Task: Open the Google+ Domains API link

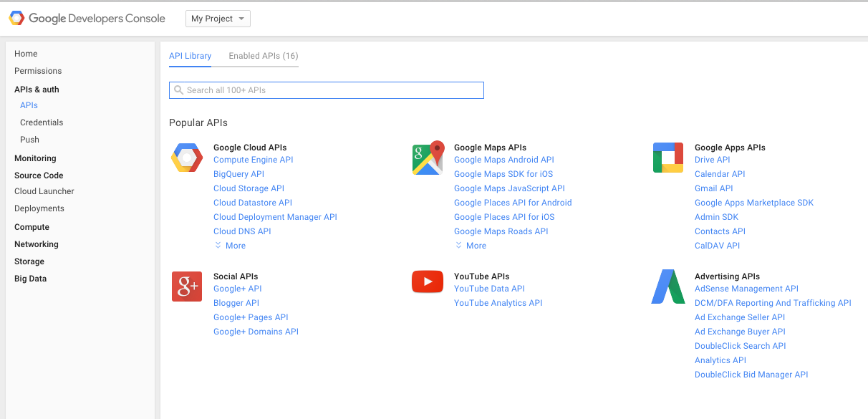Action: pos(256,332)
